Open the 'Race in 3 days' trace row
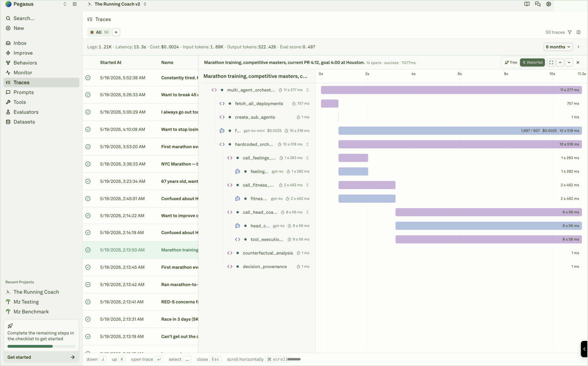The image size is (588, 366). pyautogui.click(x=140, y=319)
